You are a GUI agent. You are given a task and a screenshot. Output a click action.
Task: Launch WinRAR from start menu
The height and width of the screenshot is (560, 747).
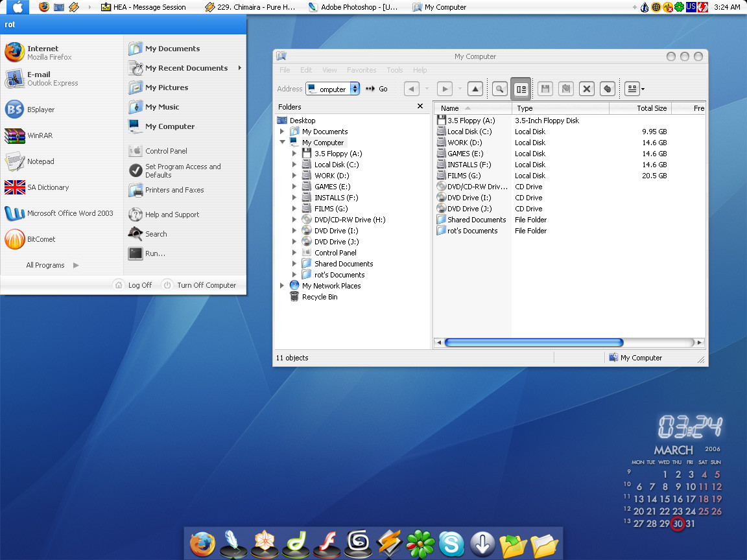click(x=29, y=135)
